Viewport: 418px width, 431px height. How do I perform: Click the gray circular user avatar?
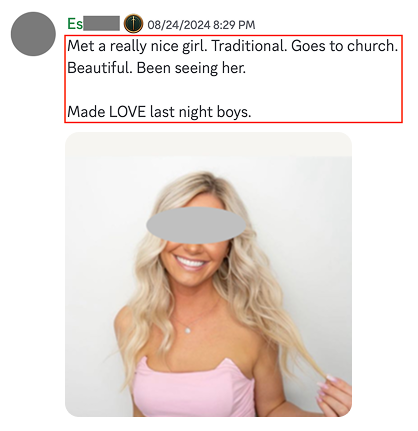[33, 34]
